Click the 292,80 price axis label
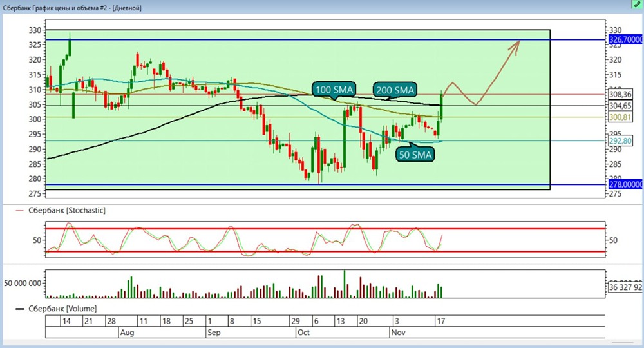This screenshot has height=348, width=644. pyautogui.click(x=620, y=141)
